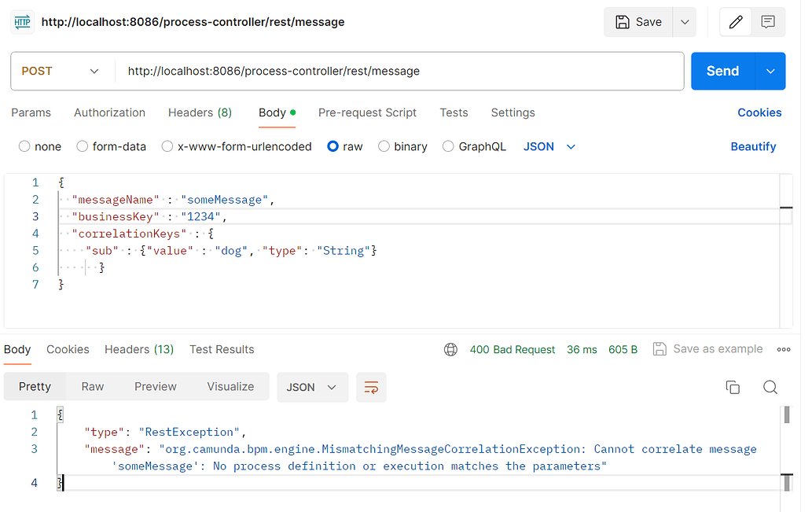Image resolution: width=812 pixels, height=512 pixels.
Task: Switch to the Authorization tab
Action: tap(109, 112)
